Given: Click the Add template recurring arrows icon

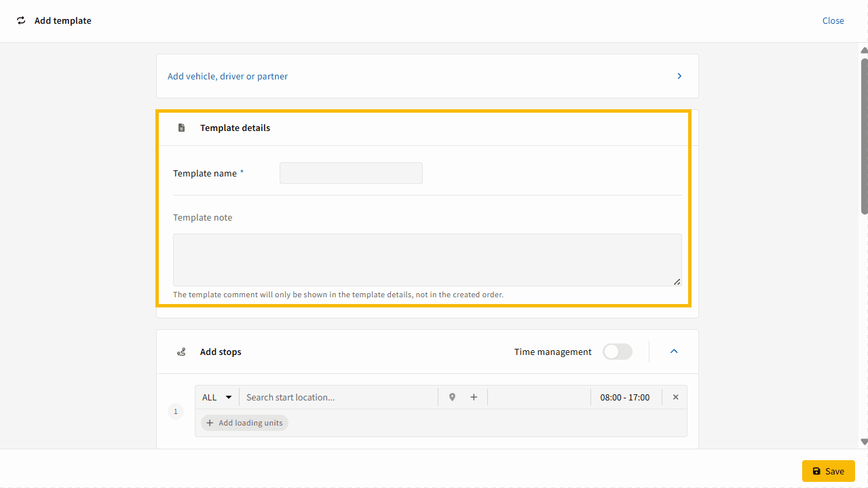Looking at the screenshot, I should point(21,20).
